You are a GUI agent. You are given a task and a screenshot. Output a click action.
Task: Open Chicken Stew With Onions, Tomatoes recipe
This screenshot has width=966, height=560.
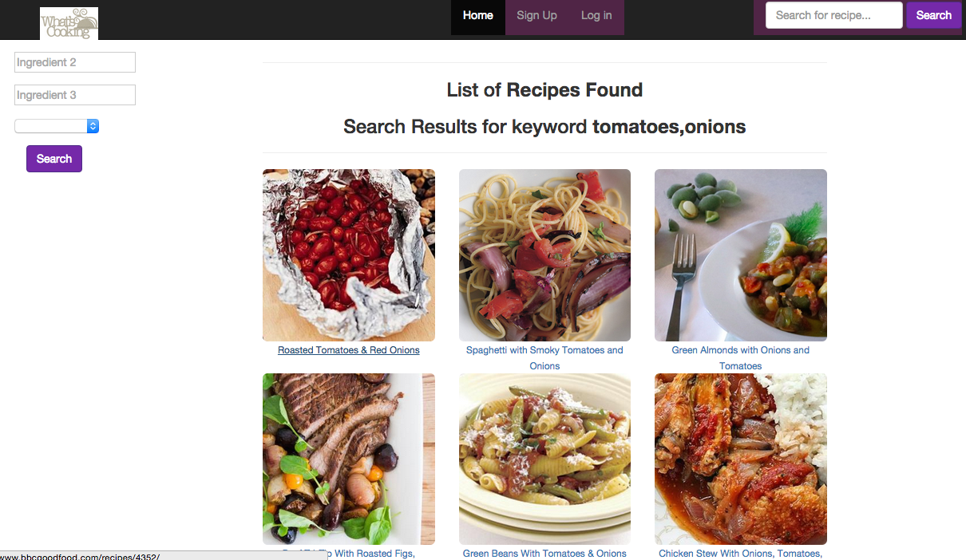pyautogui.click(x=740, y=553)
